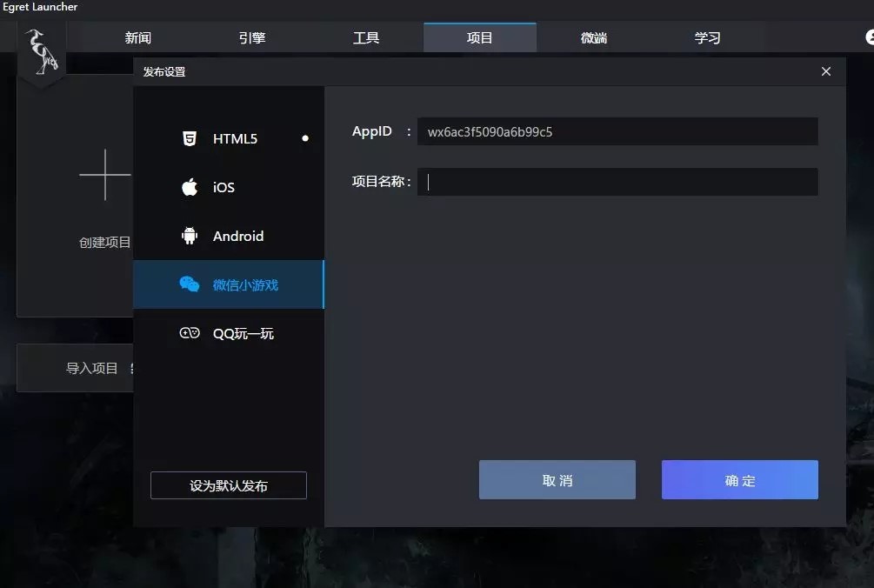Focus the AppID input field
The width and height of the screenshot is (874, 588).
click(617, 131)
